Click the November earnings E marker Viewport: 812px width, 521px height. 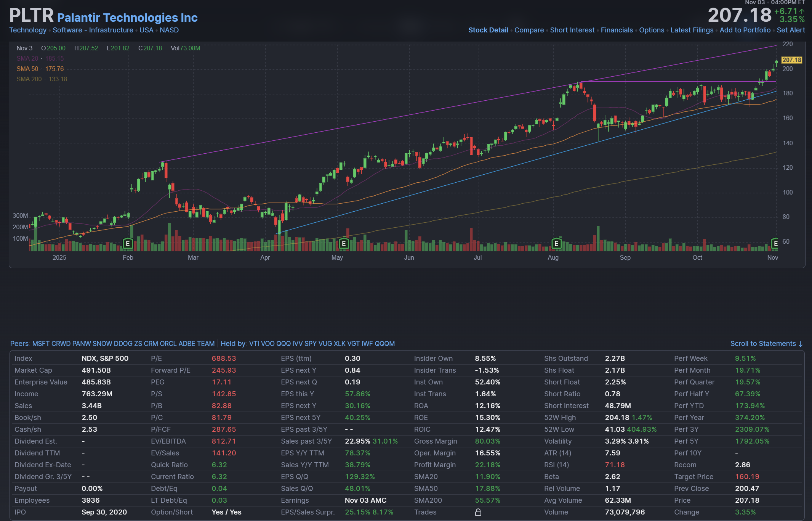point(775,243)
